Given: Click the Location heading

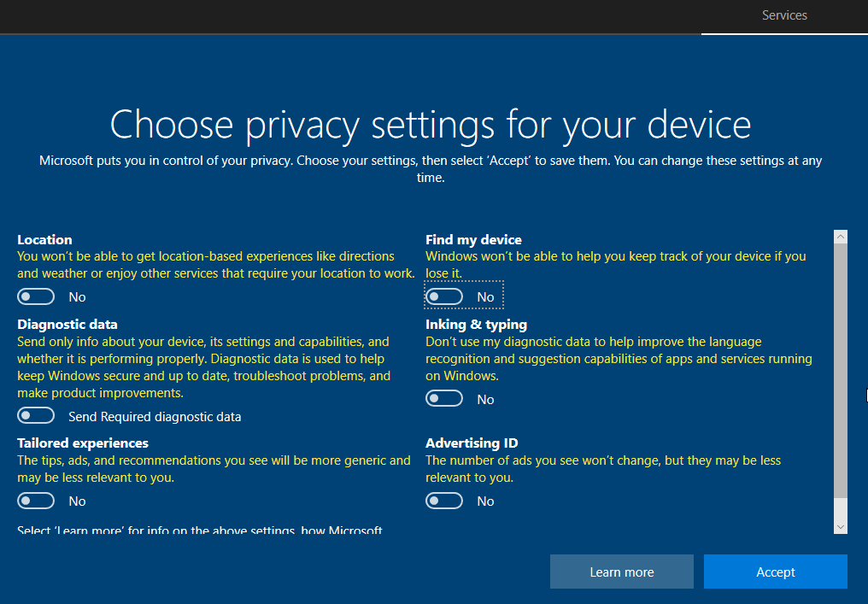Looking at the screenshot, I should coord(44,240).
